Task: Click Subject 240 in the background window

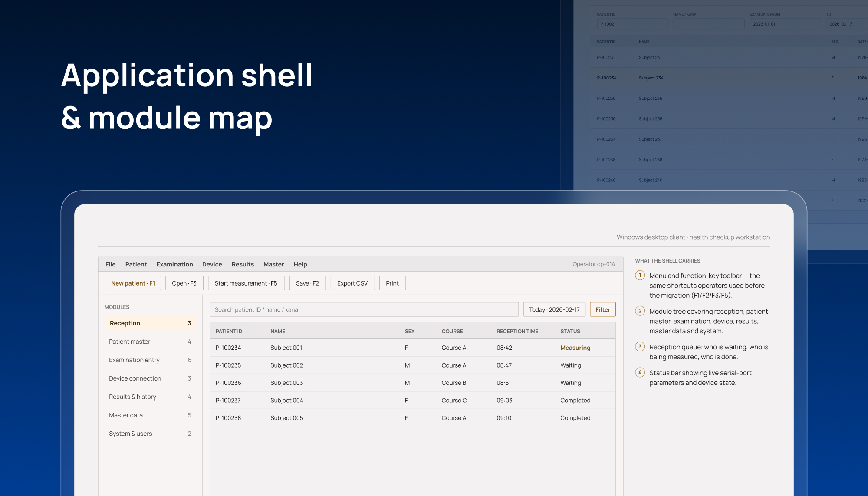Action: click(651, 180)
